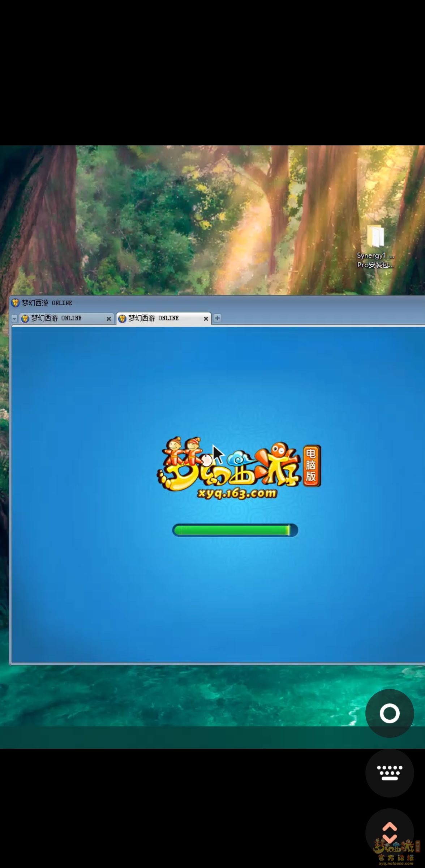Open the on-screen keyboard button
425x868 pixels.
(x=390, y=773)
